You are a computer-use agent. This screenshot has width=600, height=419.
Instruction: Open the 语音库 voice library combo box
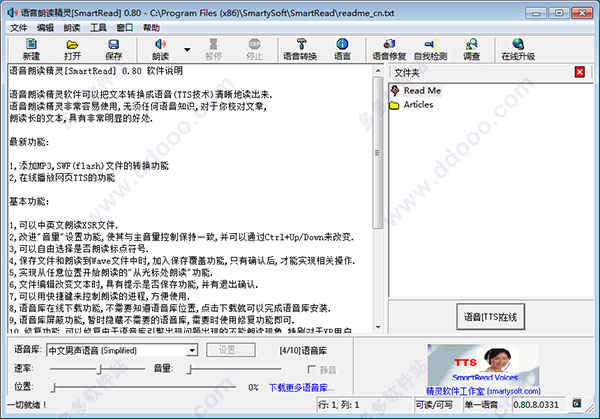(122, 350)
